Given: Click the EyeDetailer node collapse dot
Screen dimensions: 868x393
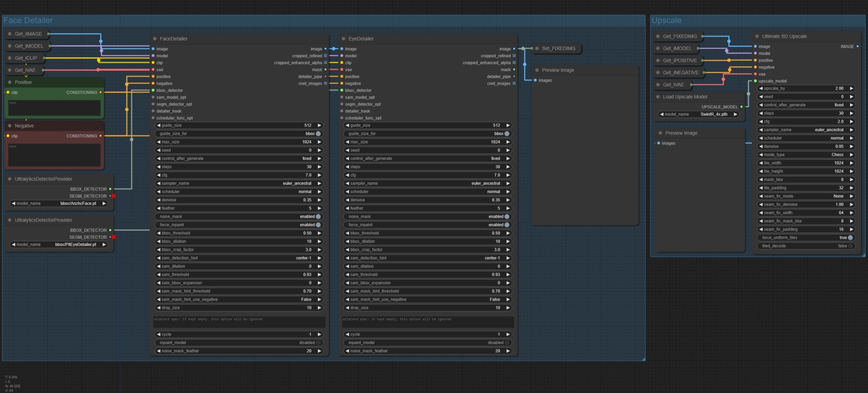Looking at the screenshot, I should coord(343,39).
